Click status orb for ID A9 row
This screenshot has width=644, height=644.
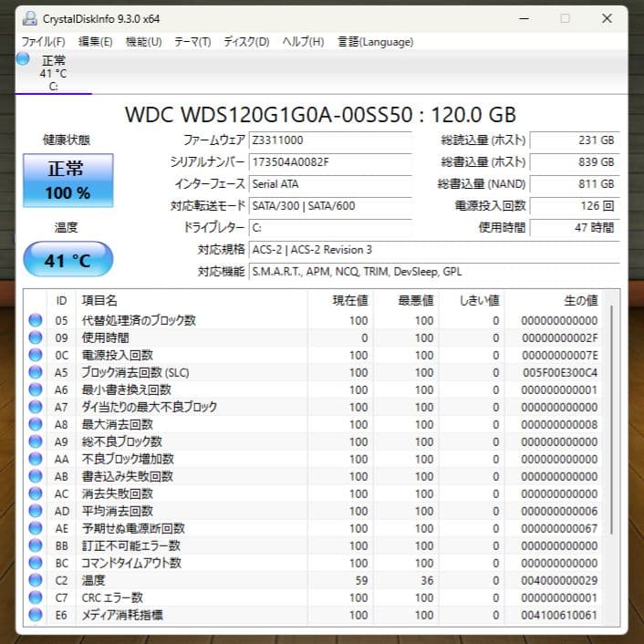[36, 441]
